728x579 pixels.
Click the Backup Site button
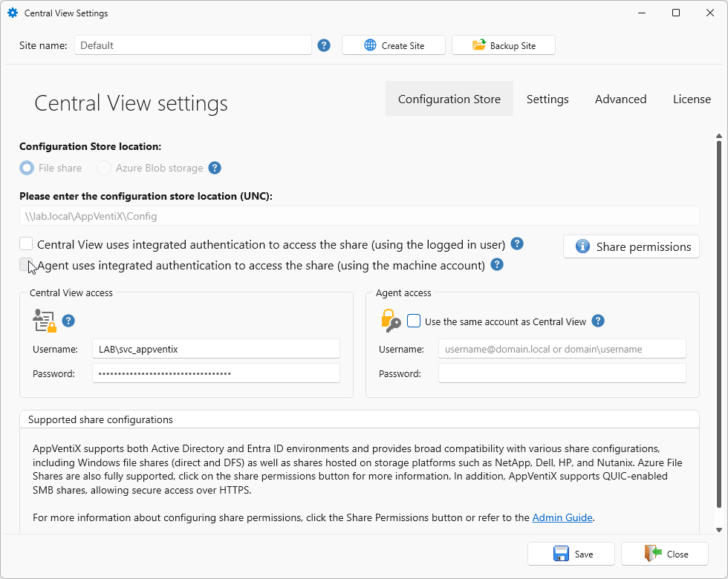504,45
